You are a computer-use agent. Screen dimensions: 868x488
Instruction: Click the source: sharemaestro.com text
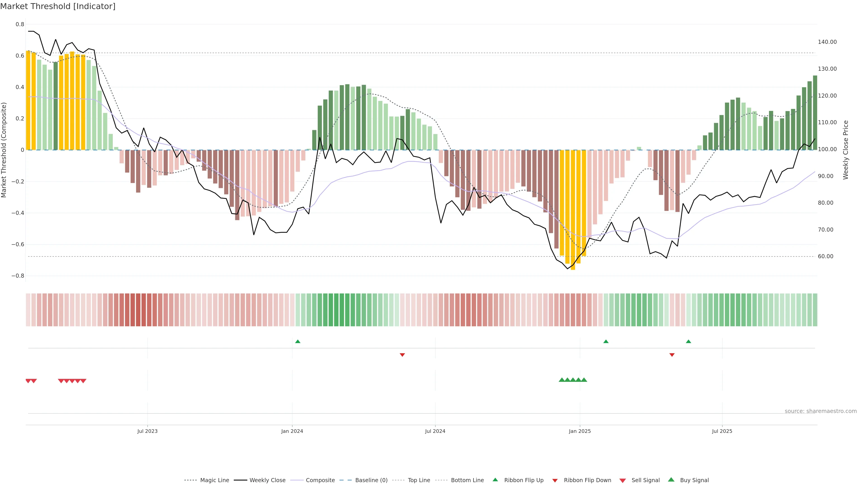point(821,411)
